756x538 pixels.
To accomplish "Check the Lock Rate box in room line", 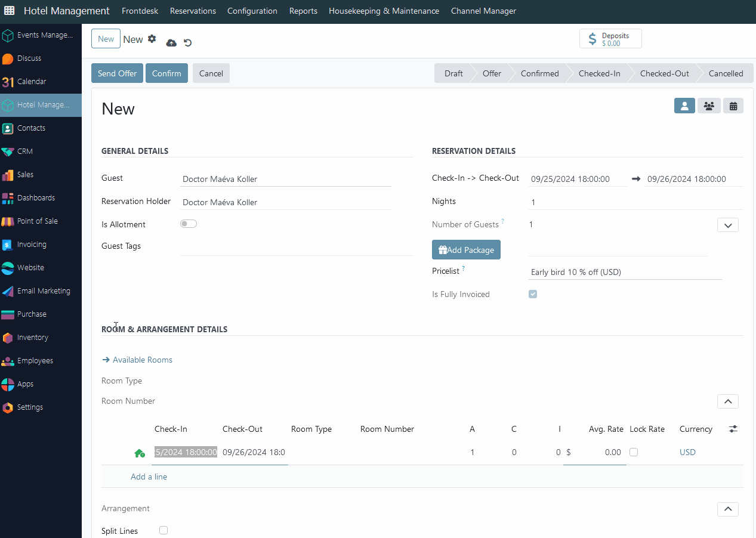I will tap(634, 452).
